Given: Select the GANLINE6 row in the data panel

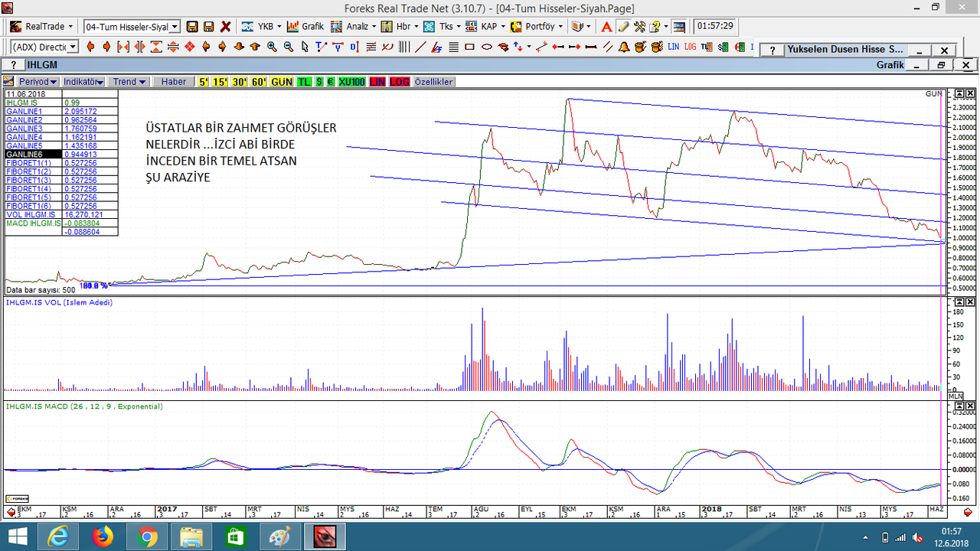Looking at the screenshot, I should pos(61,154).
